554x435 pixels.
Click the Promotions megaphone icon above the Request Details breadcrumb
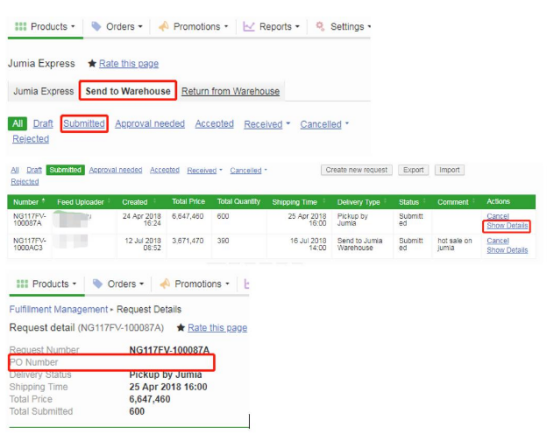click(x=165, y=284)
